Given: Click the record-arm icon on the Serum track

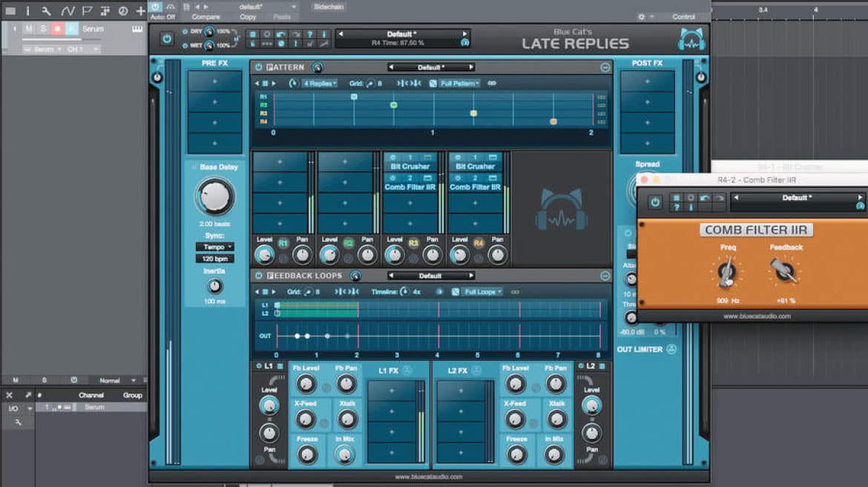Looking at the screenshot, I should click(x=57, y=29).
